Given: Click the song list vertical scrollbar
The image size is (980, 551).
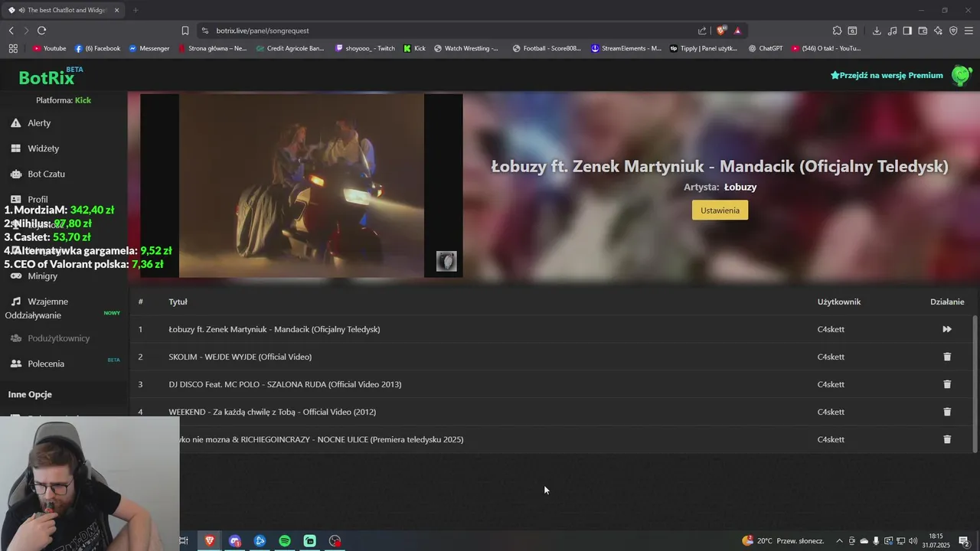Looking at the screenshot, I should [975, 383].
